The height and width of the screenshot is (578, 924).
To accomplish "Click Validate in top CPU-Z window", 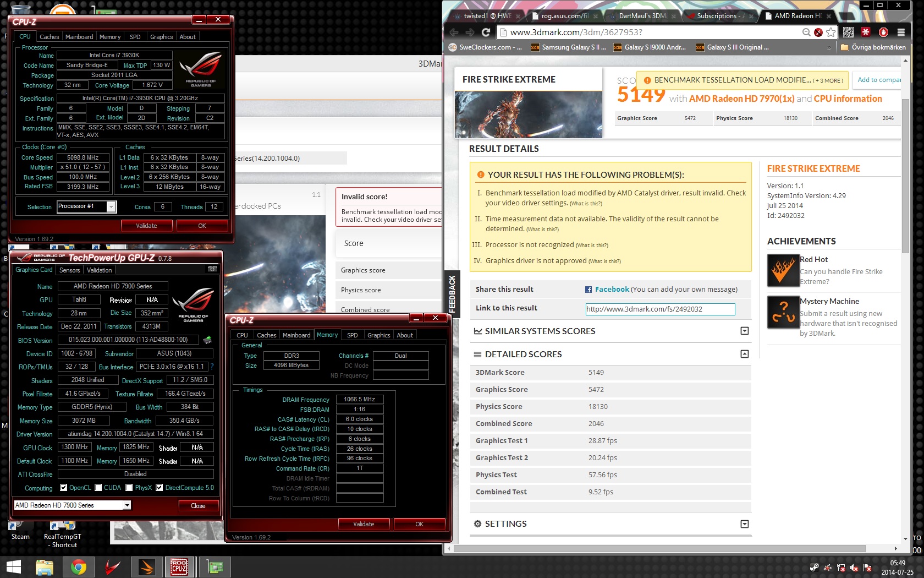I will 147,226.
